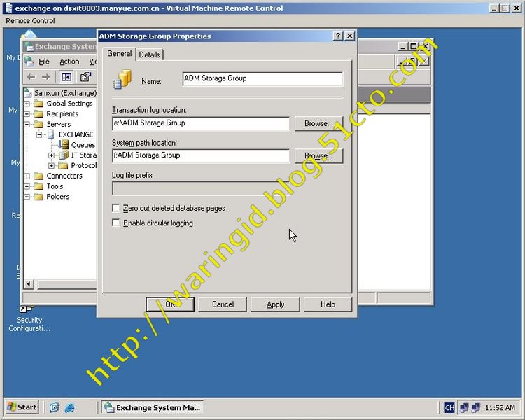Open the Action menu
Screen dimensions: 525x420
[69, 62]
